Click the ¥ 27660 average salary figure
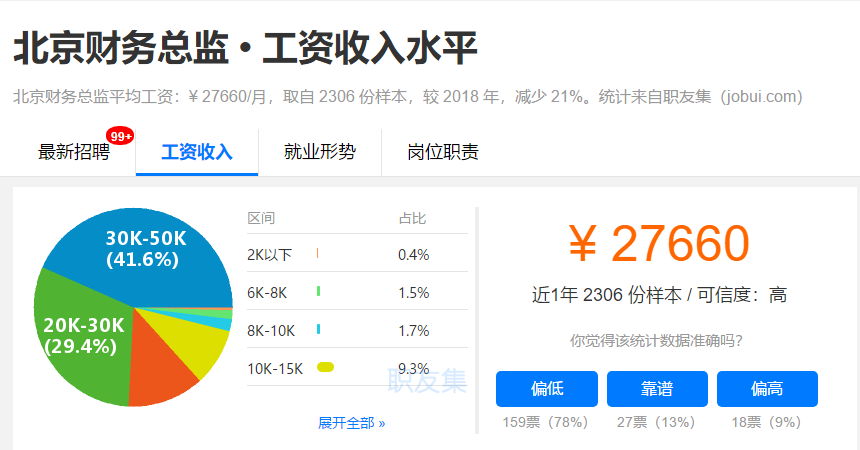The image size is (860, 450). pyautogui.click(x=658, y=244)
